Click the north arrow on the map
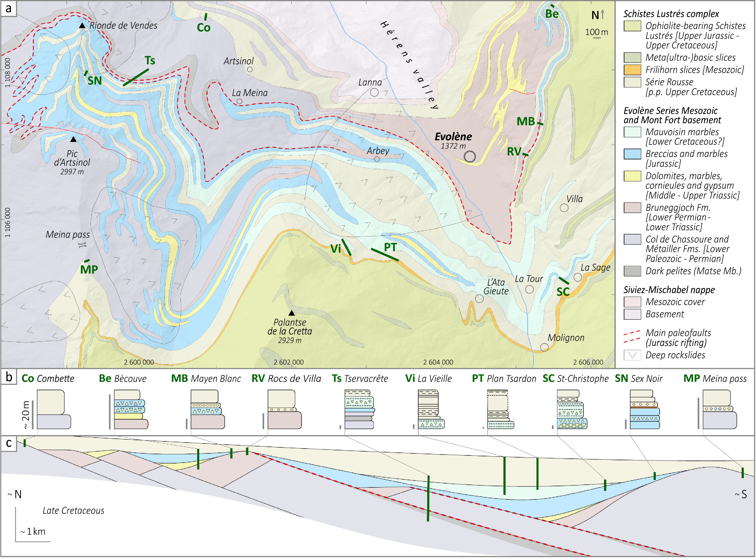This screenshot has width=756, height=558. pos(603,15)
